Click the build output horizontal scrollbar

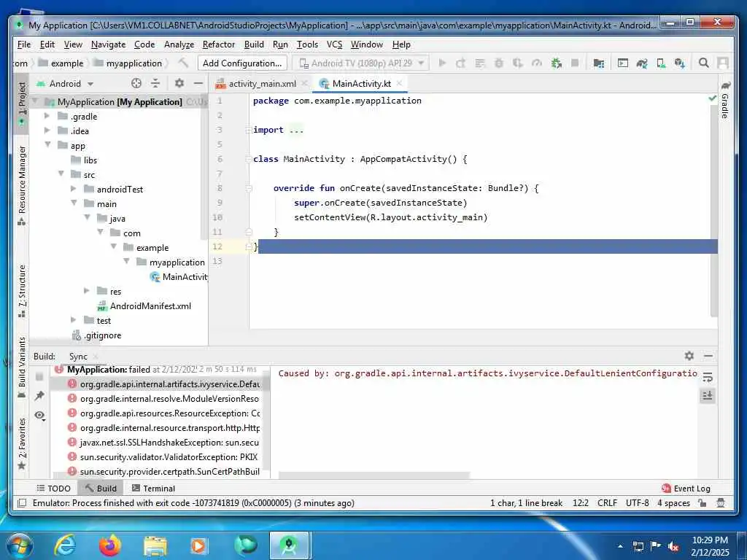point(374,475)
